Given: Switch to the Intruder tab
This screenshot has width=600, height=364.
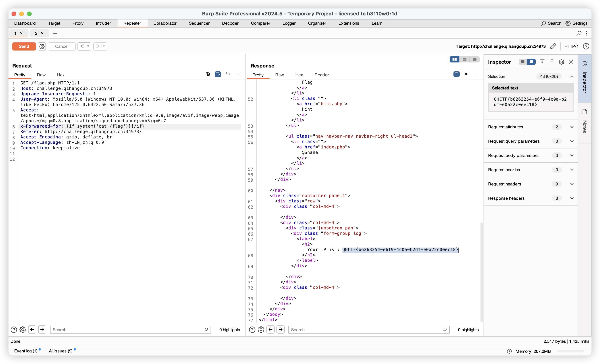Looking at the screenshot, I should 103,23.
